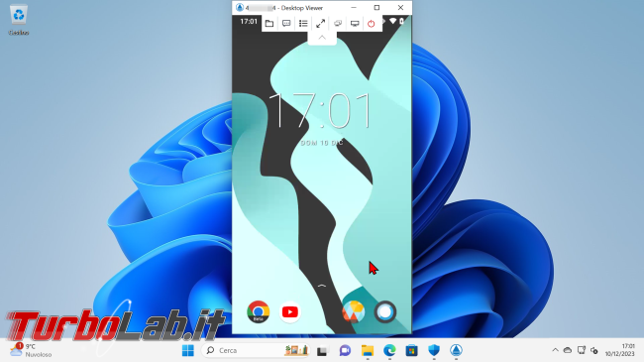Screen dimensions: 644x362
Task: Select the Recycle Bin desktop icon
Action: 19,20
